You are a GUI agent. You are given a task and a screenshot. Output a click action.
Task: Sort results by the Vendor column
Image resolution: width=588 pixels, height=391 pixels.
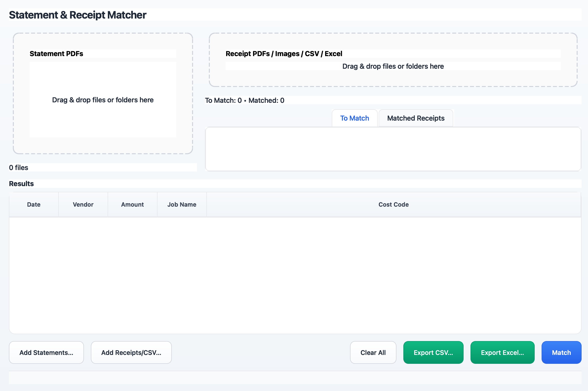tap(83, 204)
